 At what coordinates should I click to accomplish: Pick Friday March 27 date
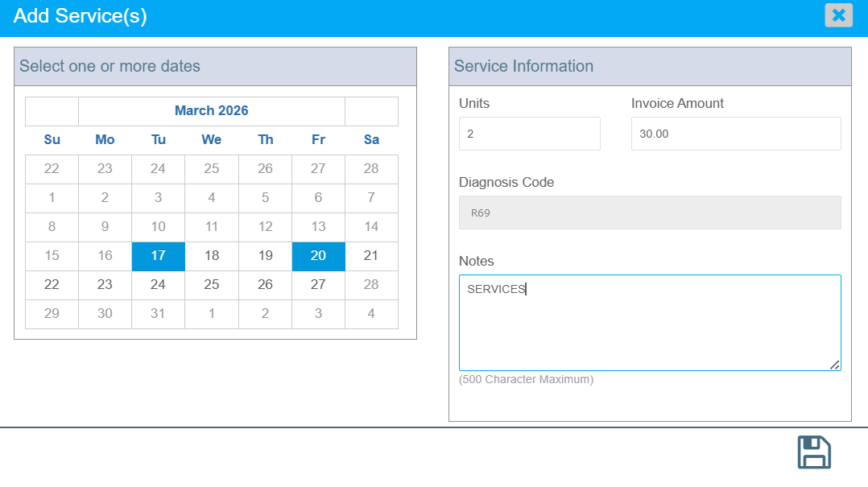point(318,285)
